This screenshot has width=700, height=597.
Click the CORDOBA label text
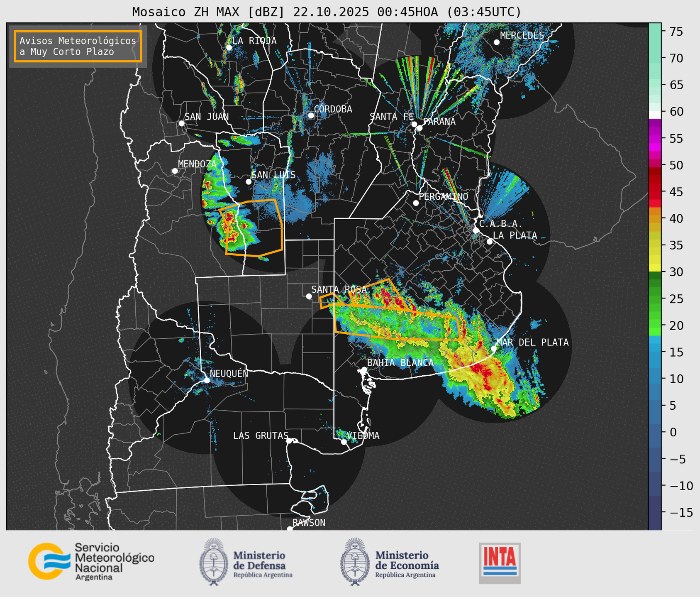[x=333, y=109]
